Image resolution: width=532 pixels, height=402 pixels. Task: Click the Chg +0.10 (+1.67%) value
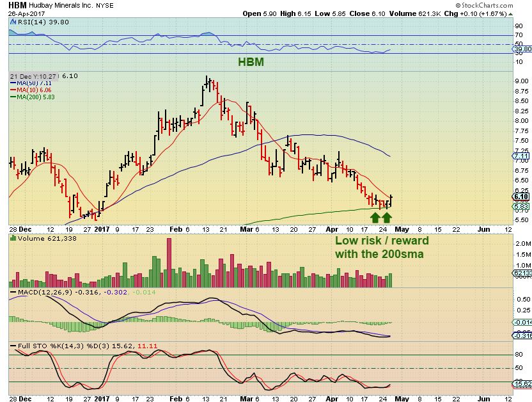click(475, 14)
